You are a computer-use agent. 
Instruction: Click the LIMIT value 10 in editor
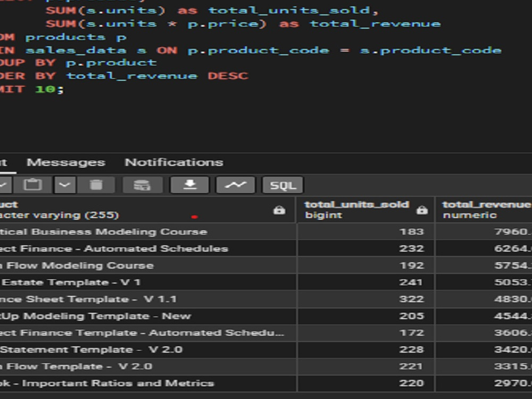tap(45, 89)
